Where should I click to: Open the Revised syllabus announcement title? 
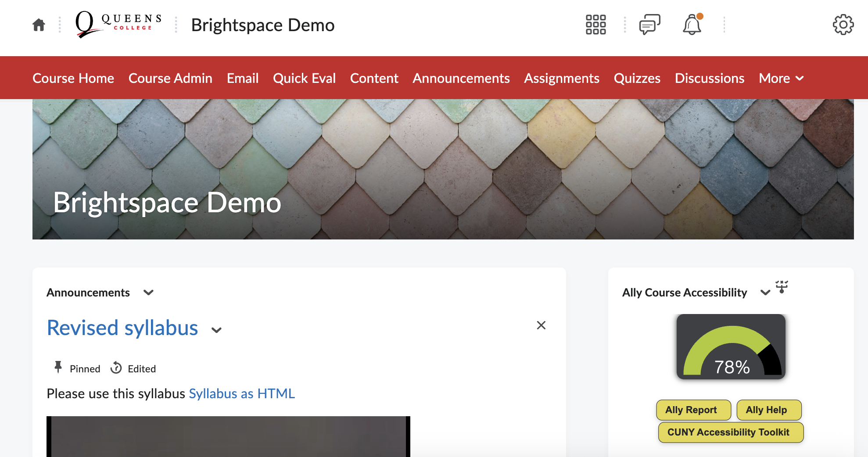tap(122, 328)
